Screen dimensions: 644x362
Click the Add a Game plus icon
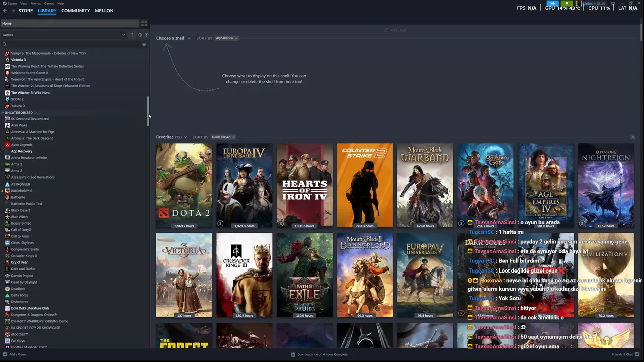(x=5, y=354)
